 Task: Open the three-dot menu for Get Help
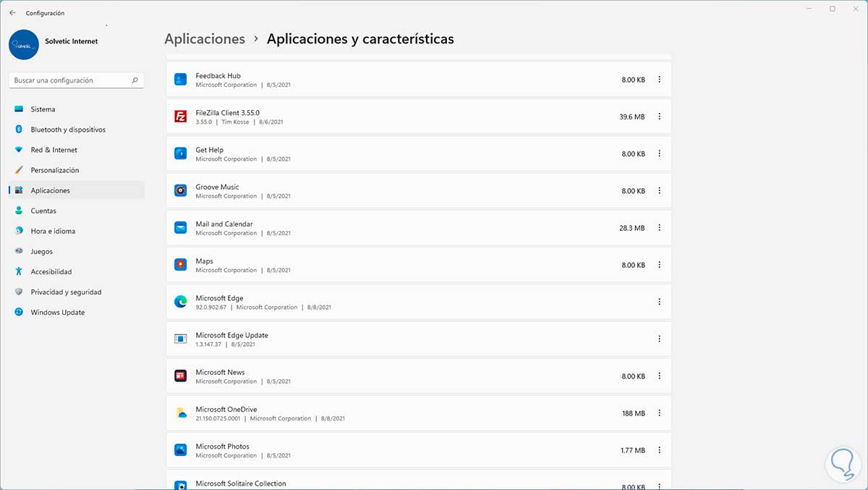coord(659,154)
